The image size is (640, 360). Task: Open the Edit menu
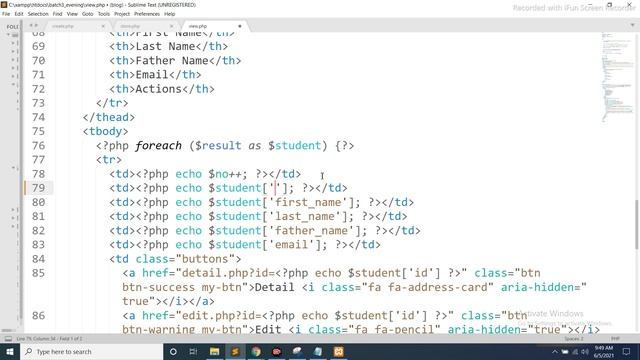coord(19,14)
